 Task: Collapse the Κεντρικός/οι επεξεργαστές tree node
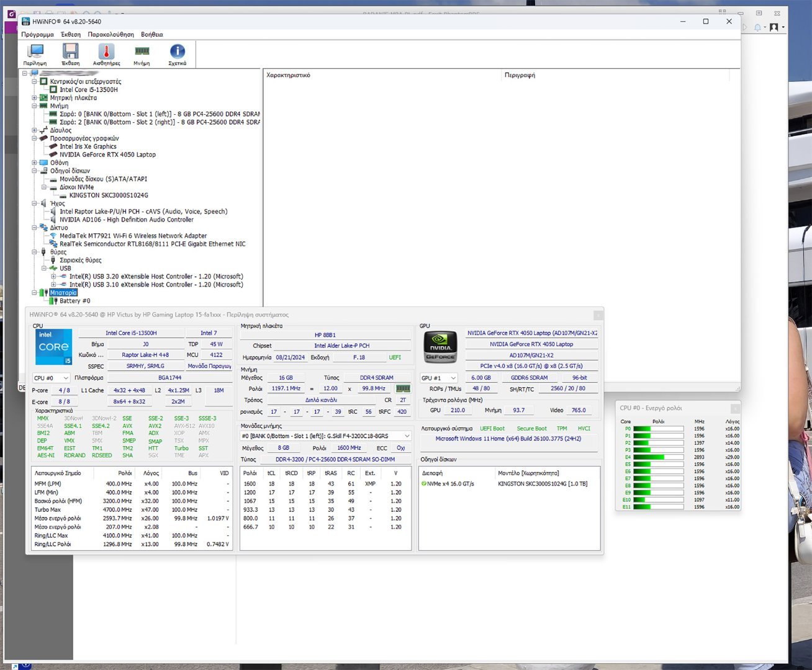point(34,81)
